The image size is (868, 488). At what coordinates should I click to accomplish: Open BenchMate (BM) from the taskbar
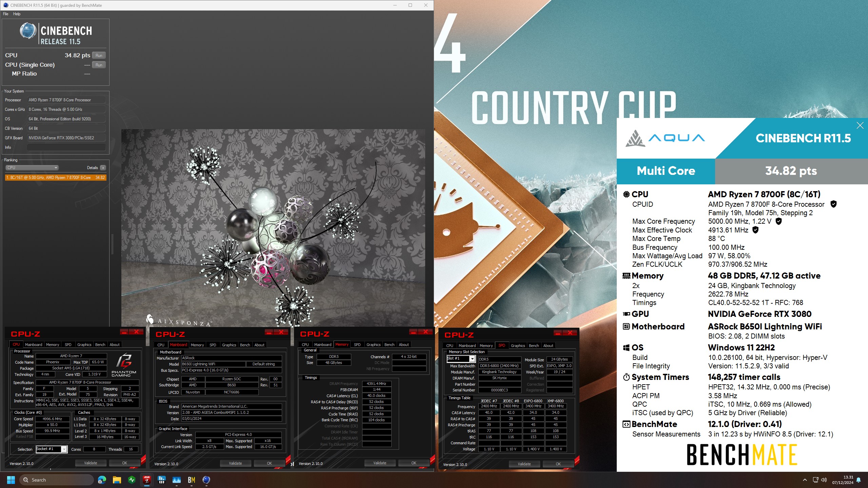192,480
